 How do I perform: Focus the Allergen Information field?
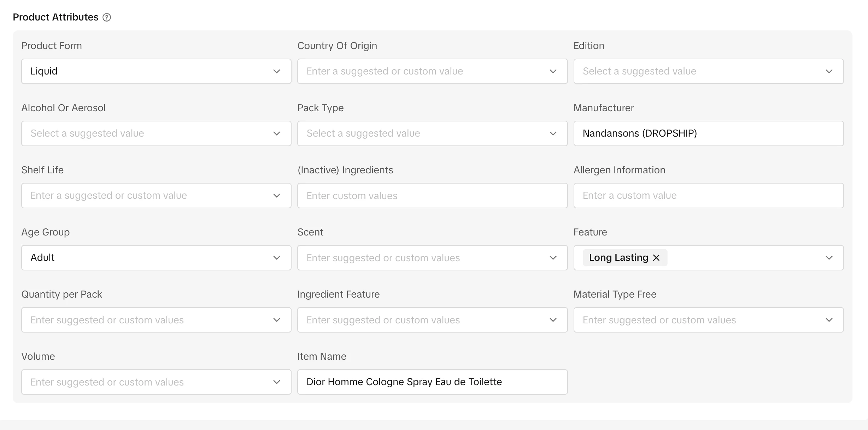click(x=708, y=196)
